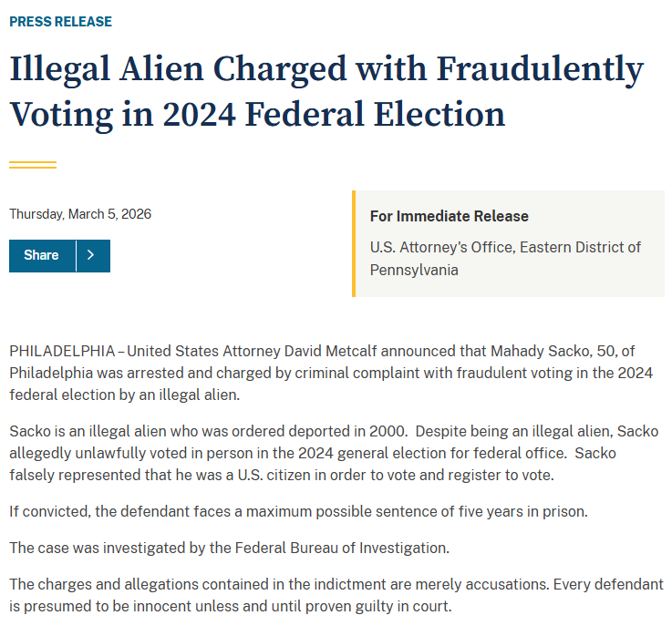672x636 pixels.
Task: Click the yellow double-line divider under the headline
Action: [33, 165]
